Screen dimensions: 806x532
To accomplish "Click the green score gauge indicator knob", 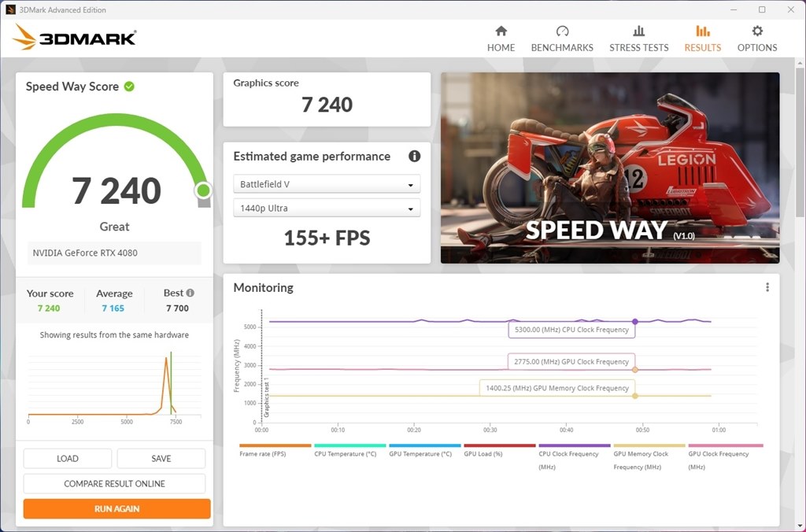I will (x=203, y=190).
